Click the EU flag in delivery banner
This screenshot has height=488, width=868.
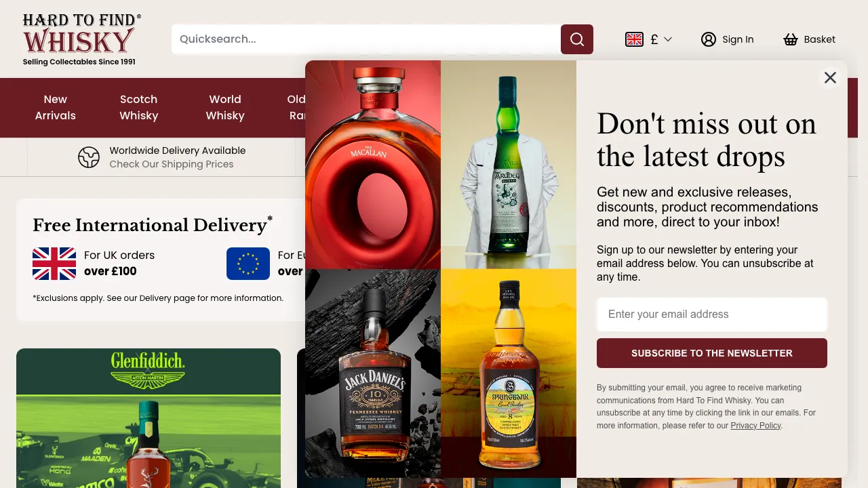coord(248,263)
